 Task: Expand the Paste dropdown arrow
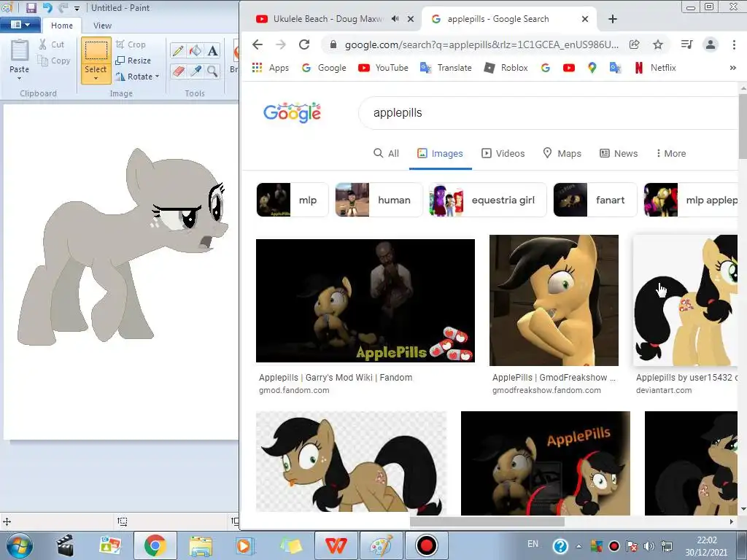pos(20,78)
